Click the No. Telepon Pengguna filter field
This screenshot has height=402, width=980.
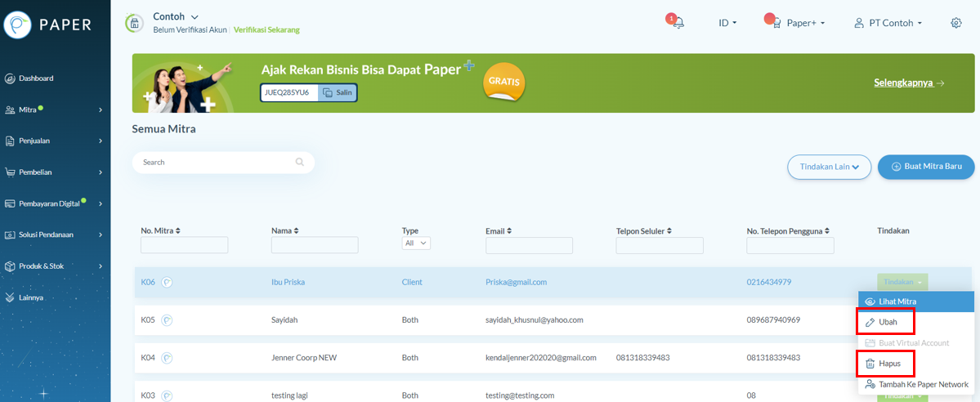pos(790,245)
